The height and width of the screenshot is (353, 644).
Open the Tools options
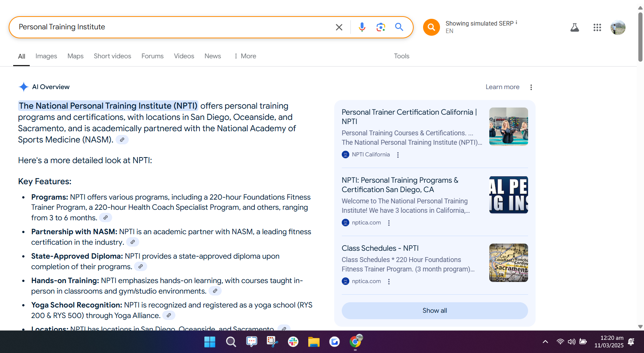tap(402, 56)
